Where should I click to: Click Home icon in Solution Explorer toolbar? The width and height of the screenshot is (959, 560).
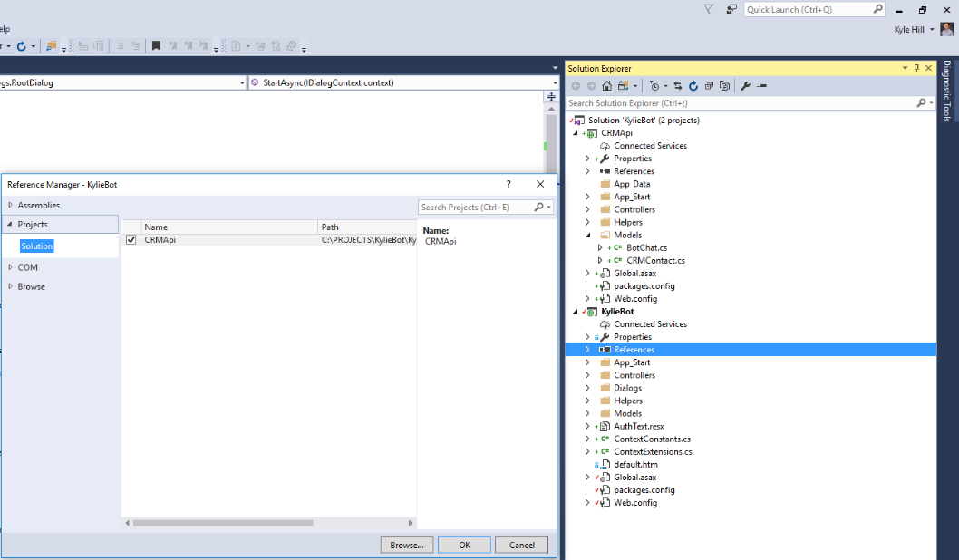[606, 85]
